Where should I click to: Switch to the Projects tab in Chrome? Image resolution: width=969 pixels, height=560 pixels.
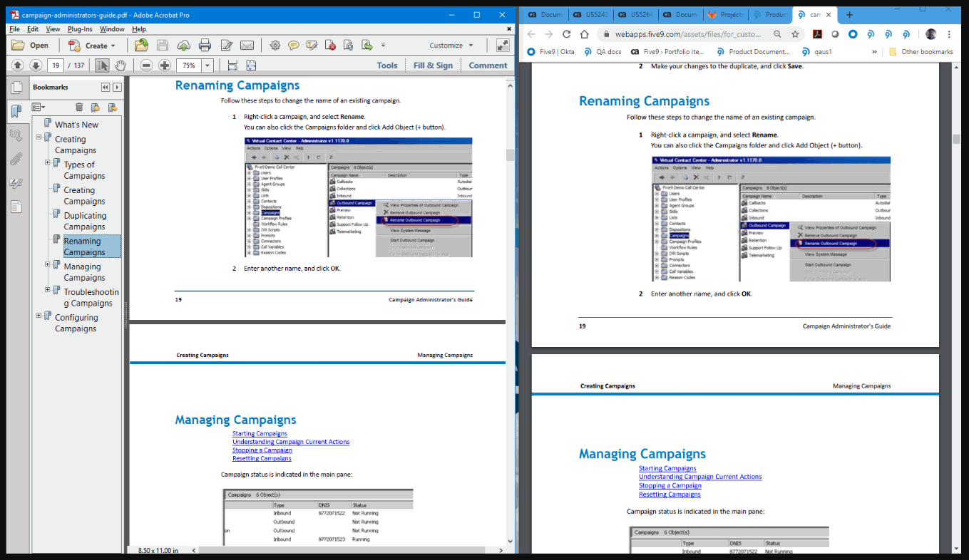tap(724, 14)
